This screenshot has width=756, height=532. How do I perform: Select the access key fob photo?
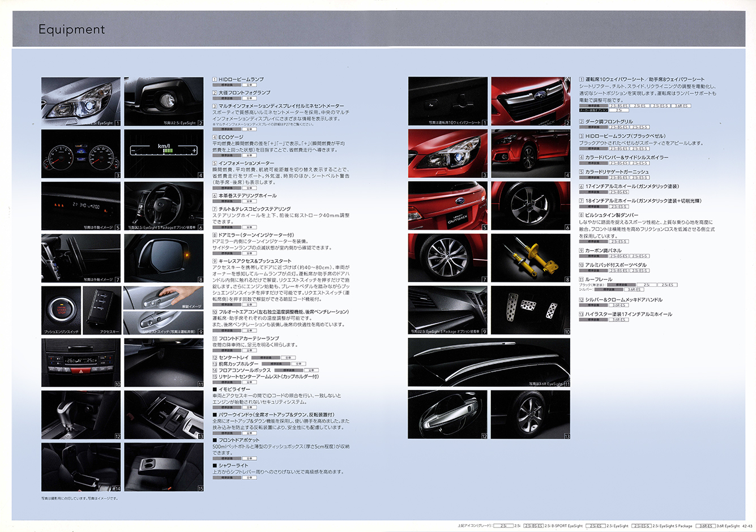click(102, 310)
